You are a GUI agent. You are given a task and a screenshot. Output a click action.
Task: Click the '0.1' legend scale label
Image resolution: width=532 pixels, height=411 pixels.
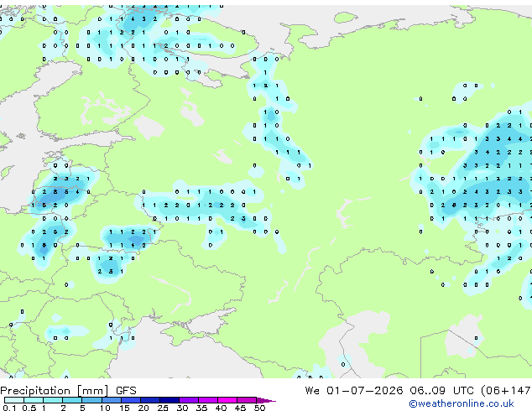tap(9, 408)
